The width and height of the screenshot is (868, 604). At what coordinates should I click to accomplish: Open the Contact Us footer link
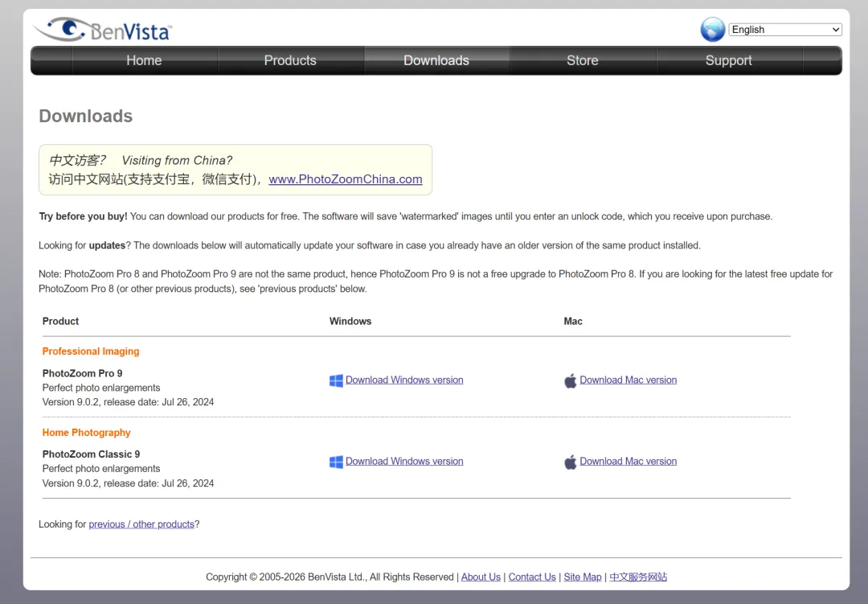pyautogui.click(x=532, y=577)
